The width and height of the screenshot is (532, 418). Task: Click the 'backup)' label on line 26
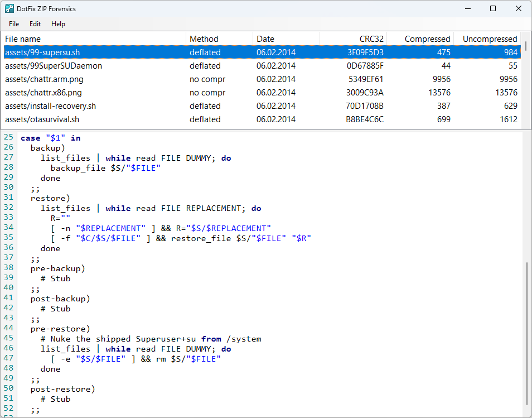click(48, 148)
